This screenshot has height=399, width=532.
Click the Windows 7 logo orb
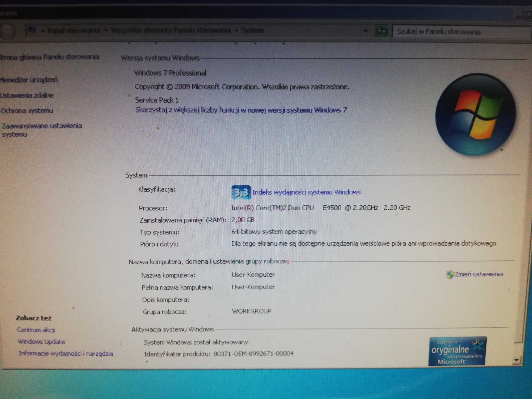[475, 115]
